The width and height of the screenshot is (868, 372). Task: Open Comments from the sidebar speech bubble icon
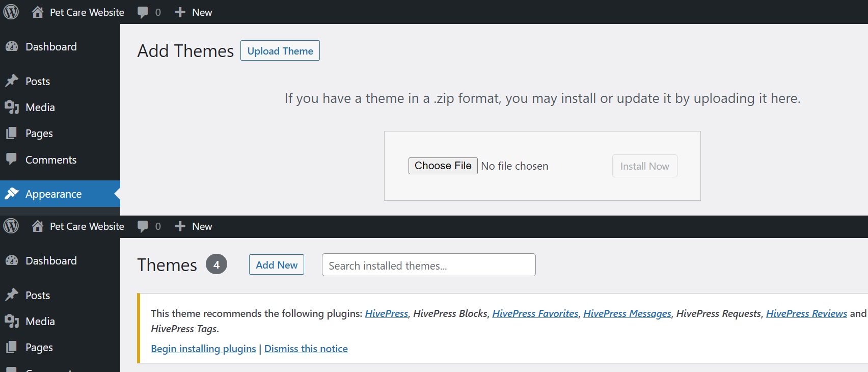[x=11, y=159]
